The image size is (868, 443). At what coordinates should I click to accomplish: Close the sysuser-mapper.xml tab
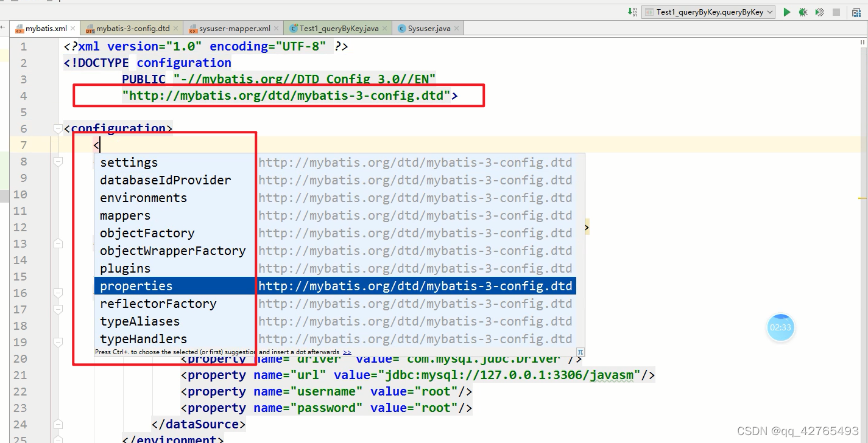277,29
